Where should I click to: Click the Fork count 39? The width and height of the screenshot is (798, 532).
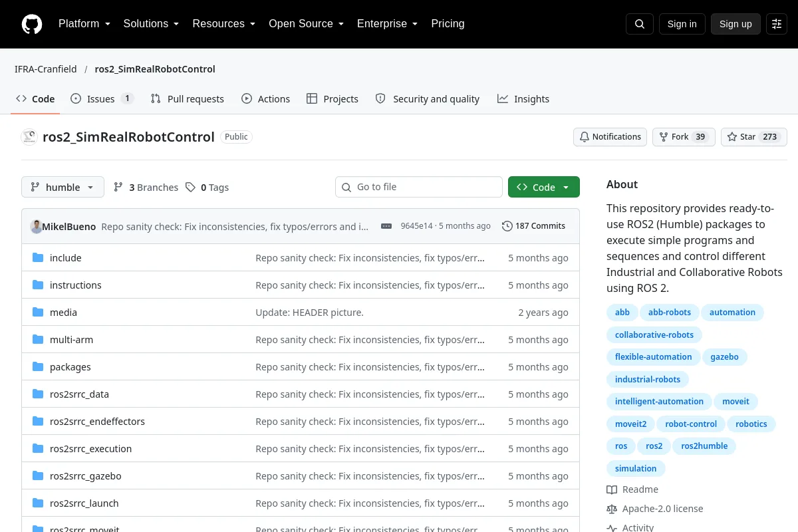[x=700, y=137]
